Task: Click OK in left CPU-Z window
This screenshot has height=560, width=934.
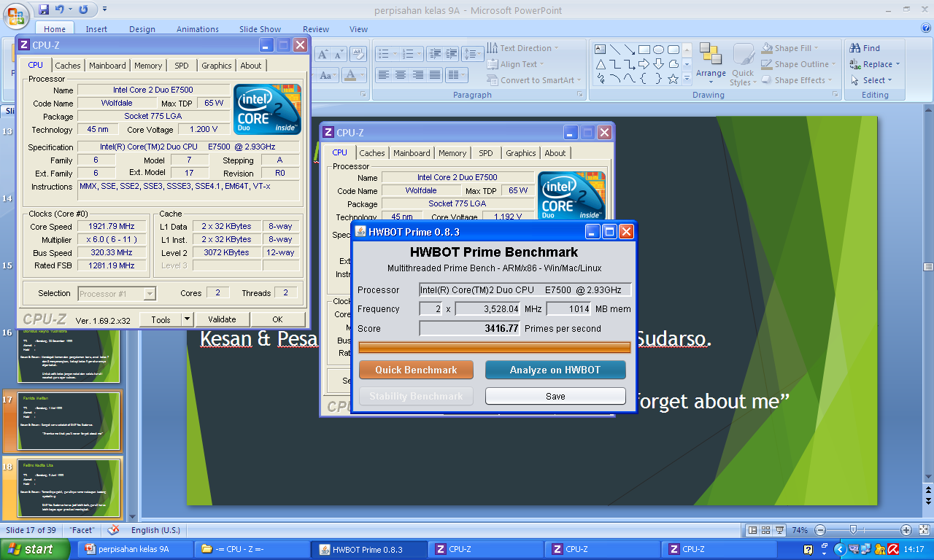Action: (277, 319)
